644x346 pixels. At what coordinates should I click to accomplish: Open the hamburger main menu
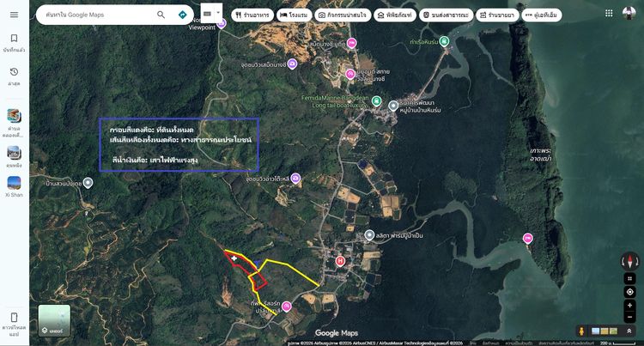tap(14, 15)
